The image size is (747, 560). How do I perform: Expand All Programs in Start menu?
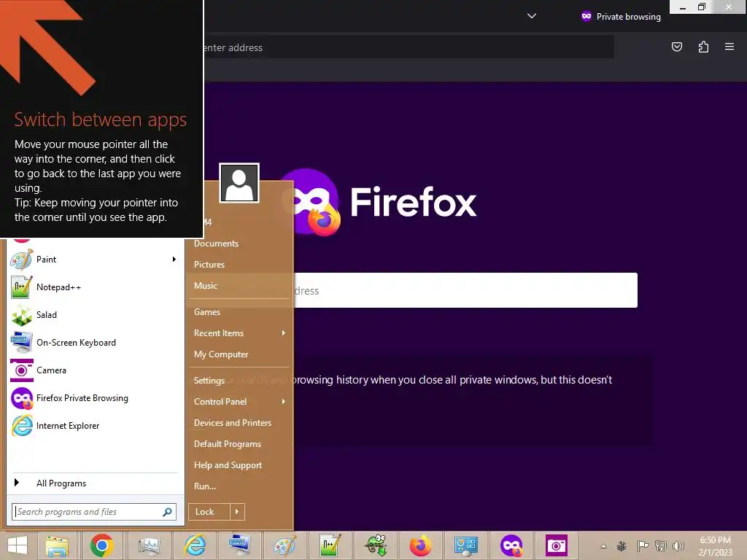pyautogui.click(x=94, y=483)
